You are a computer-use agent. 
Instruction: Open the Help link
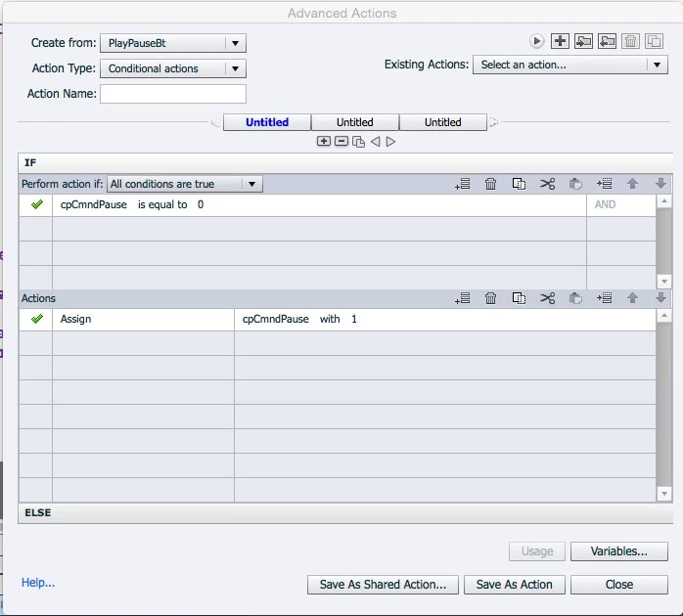click(38, 583)
